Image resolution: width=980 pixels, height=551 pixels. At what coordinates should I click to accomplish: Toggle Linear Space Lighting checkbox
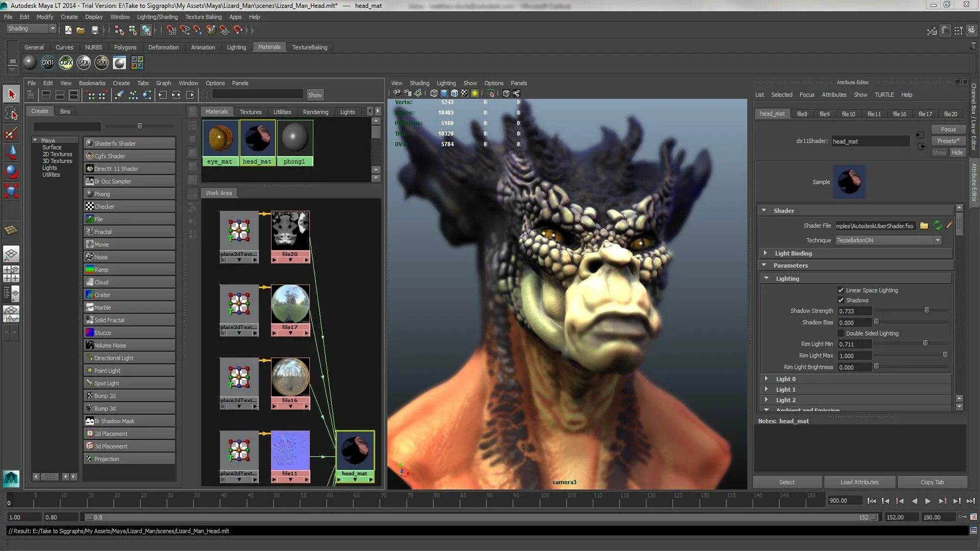(x=841, y=290)
